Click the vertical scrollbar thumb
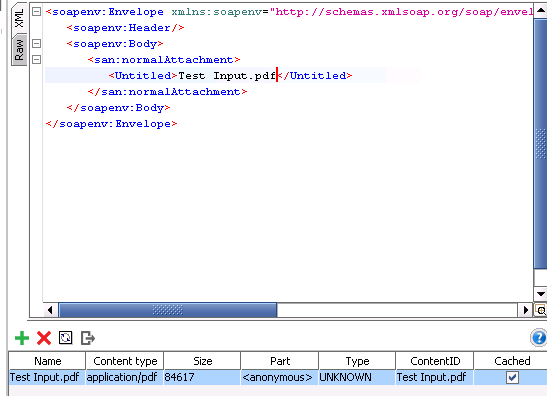Image resolution: width=547 pixels, height=396 pixels. click(540, 144)
